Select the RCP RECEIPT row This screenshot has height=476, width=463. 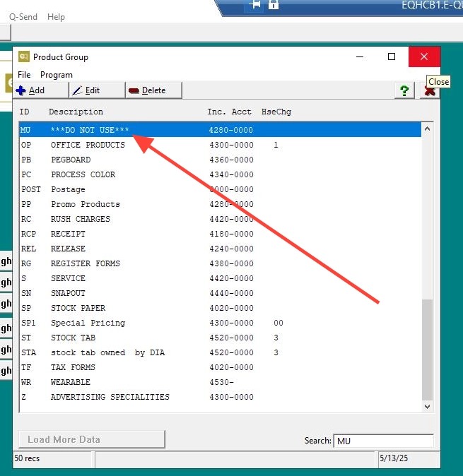pos(221,234)
